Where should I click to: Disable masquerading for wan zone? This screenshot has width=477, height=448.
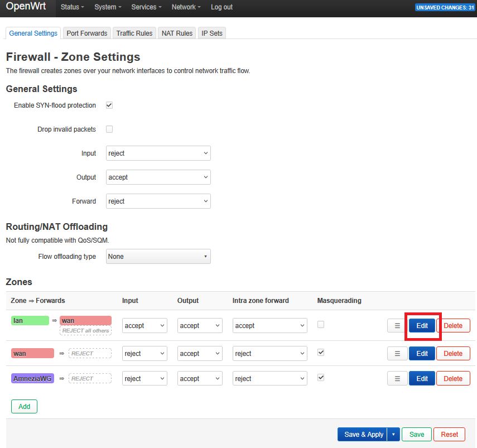tap(321, 353)
